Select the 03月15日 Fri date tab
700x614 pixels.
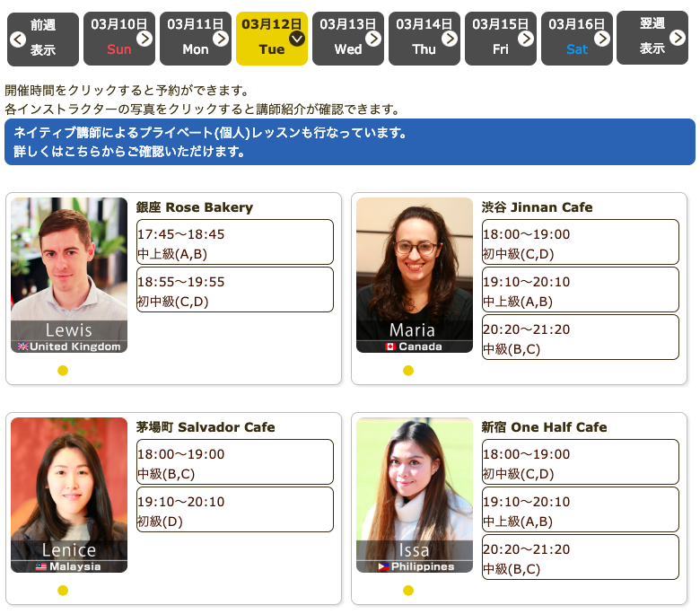(500, 39)
